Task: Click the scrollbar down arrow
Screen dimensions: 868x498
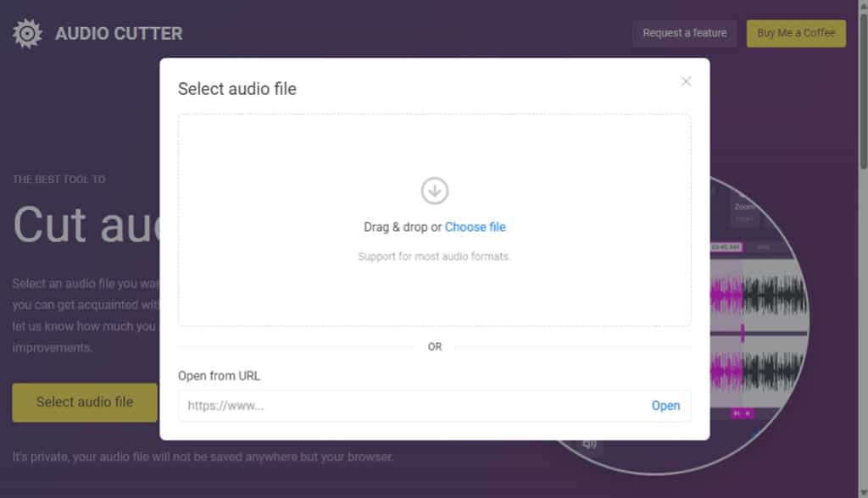Action: [863, 492]
